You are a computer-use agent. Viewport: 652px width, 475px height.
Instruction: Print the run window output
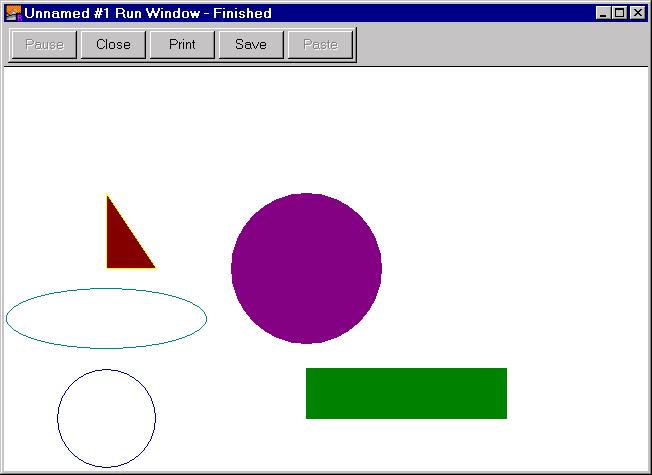(182, 45)
